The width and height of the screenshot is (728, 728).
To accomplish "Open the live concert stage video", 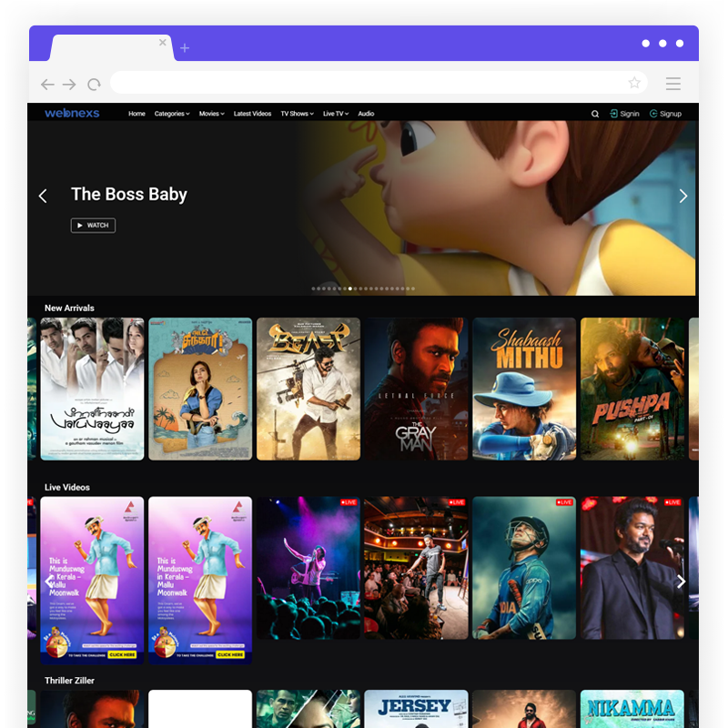I will pos(308,568).
